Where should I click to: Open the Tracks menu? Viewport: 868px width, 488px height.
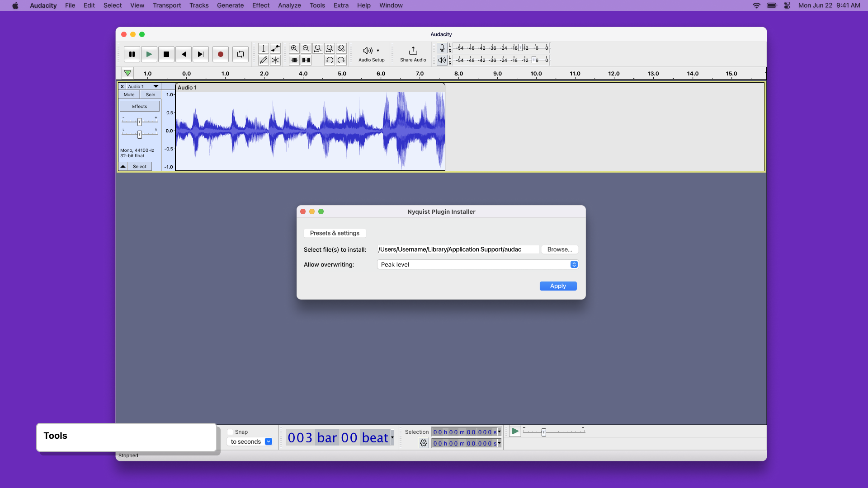[199, 5]
